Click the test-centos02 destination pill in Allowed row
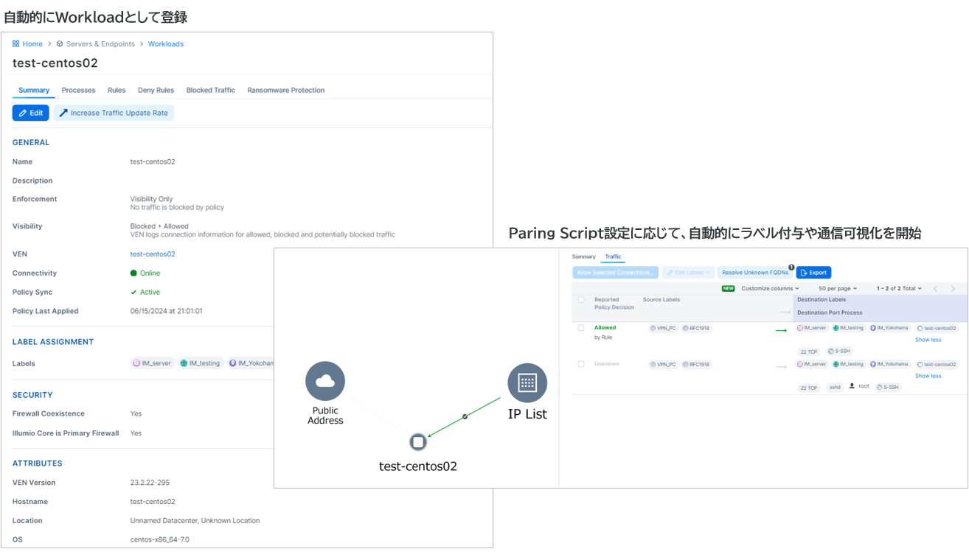The height and width of the screenshot is (560, 969). pyautogui.click(x=937, y=329)
